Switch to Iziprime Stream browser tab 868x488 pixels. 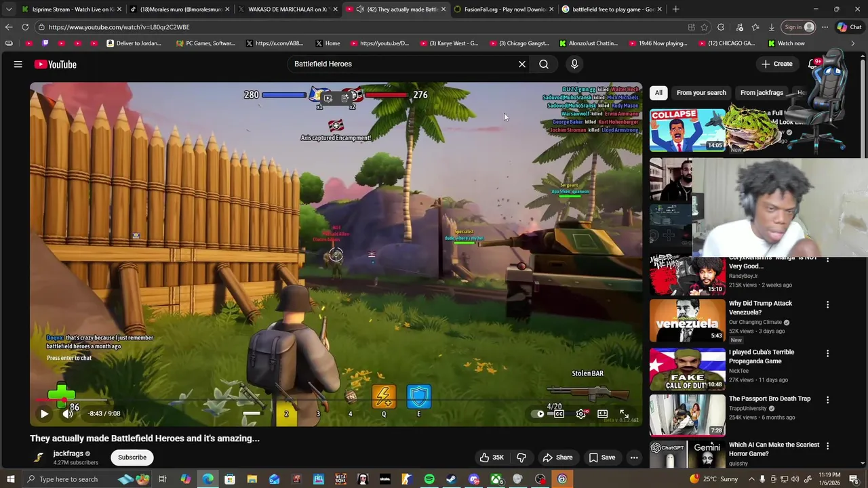(71, 9)
